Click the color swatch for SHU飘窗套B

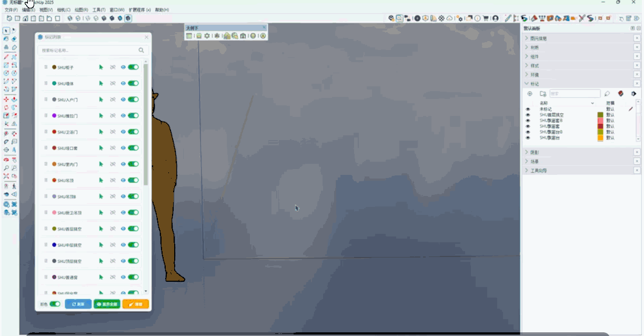pos(600,121)
